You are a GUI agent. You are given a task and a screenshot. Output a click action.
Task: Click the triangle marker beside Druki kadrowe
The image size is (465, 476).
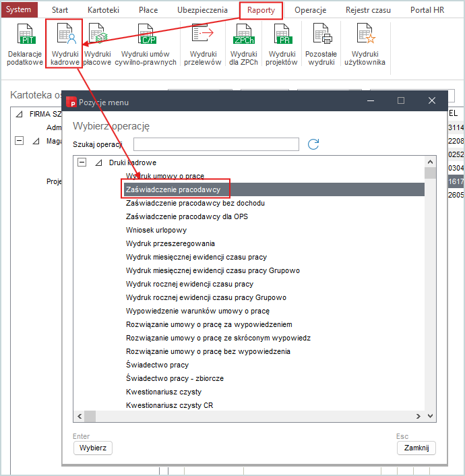pyautogui.click(x=98, y=163)
